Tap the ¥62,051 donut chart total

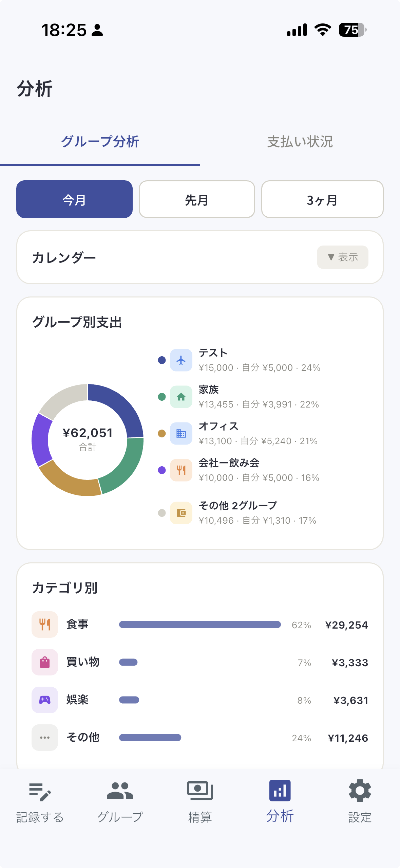point(88,434)
